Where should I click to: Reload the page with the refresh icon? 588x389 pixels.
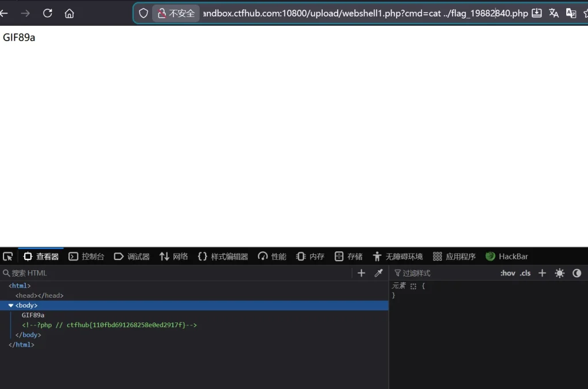point(48,13)
